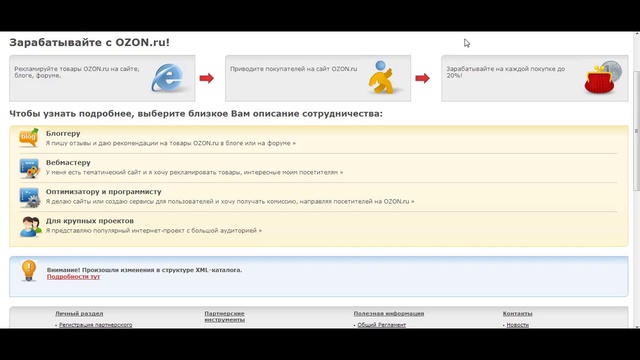Click the vertical page scrollbar thumb
The width and height of the screenshot is (640, 360).
(x=636, y=131)
